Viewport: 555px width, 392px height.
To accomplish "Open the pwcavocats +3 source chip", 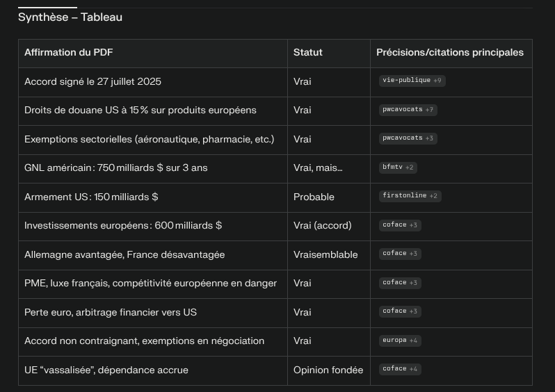I will pyautogui.click(x=408, y=138).
